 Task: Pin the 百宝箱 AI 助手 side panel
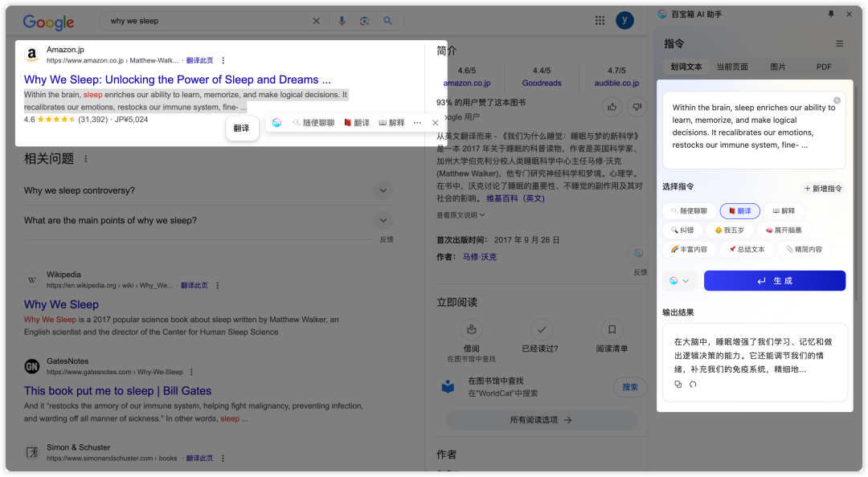pyautogui.click(x=831, y=14)
